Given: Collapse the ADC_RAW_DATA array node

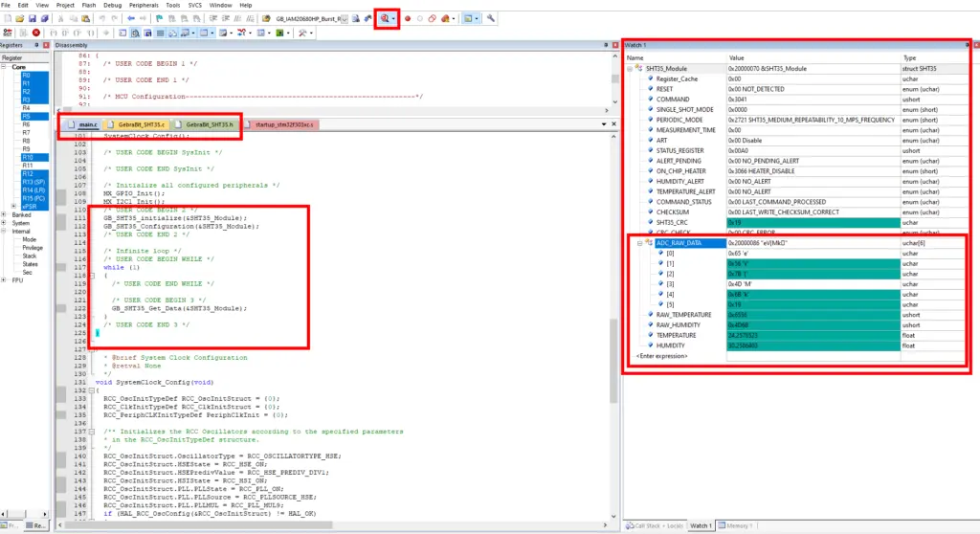Looking at the screenshot, I should point(639,243).
